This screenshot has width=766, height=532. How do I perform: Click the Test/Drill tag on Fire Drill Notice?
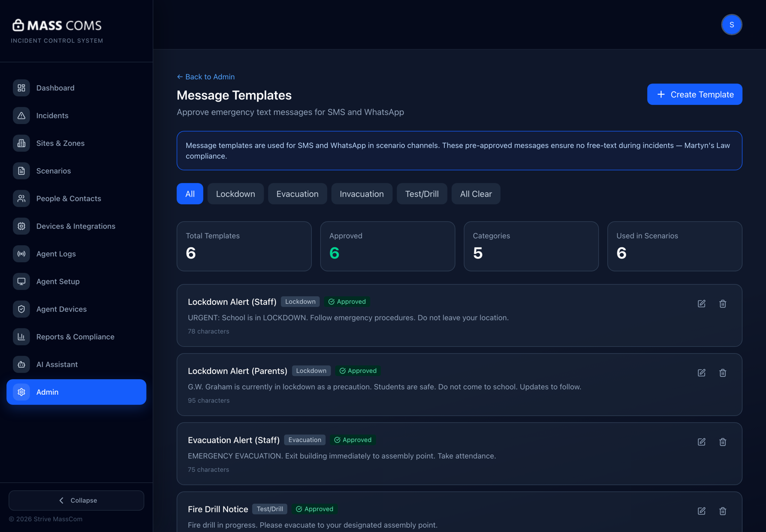(270, 509)
